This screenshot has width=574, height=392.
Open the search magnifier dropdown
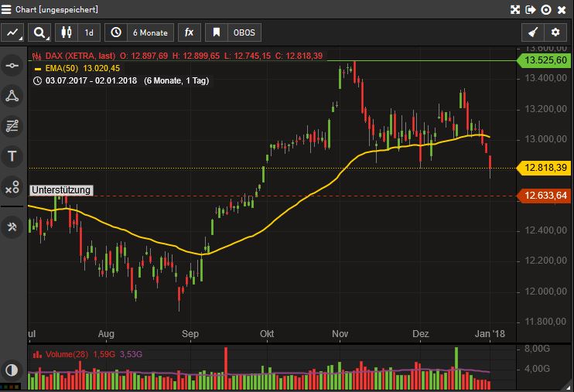39,32
